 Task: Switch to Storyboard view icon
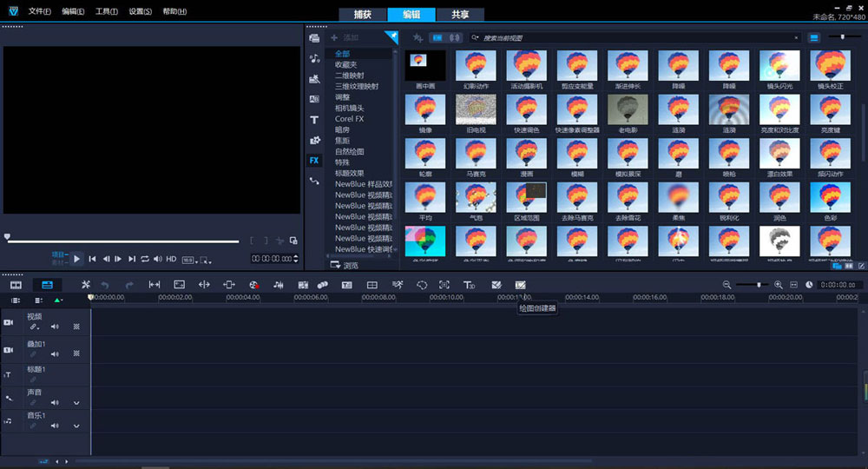(x=16, y=285)
